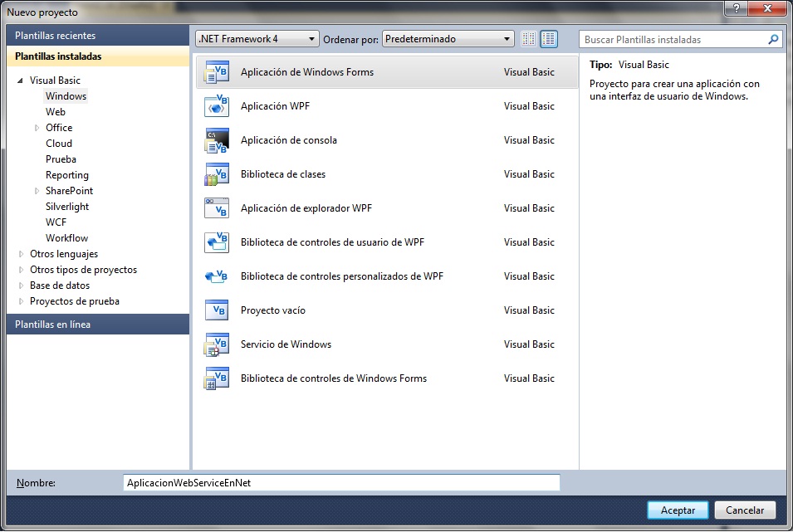Click the search magnifier icon
793x532 pixels.
click(773, 38)
